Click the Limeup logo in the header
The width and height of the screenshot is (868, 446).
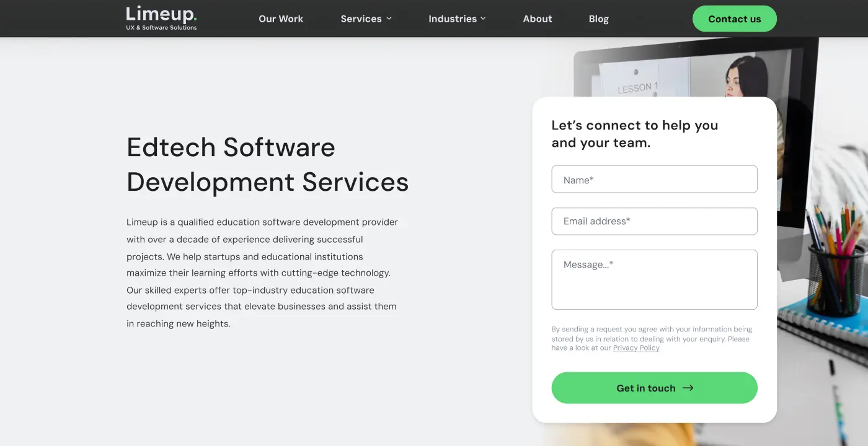[161, 18]
